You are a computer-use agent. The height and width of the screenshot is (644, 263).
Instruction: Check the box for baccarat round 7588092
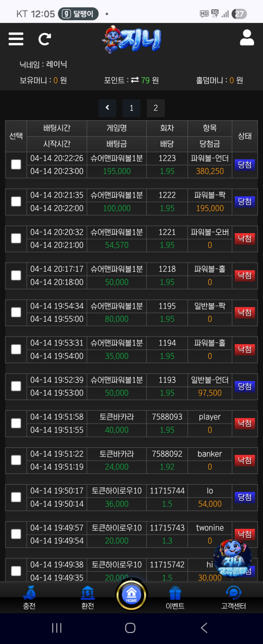coord(16,460)
